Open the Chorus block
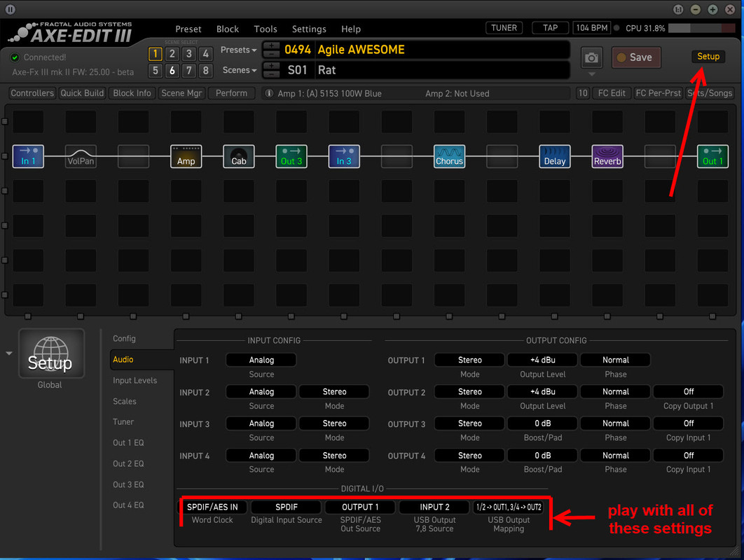This screenshot has height=560, width=744. coord(449,157)
